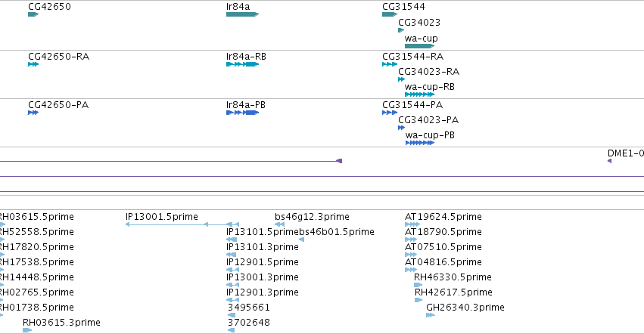
Task: Select the wa-cup-PB protein glyph
Action: (x=420, y=143)
